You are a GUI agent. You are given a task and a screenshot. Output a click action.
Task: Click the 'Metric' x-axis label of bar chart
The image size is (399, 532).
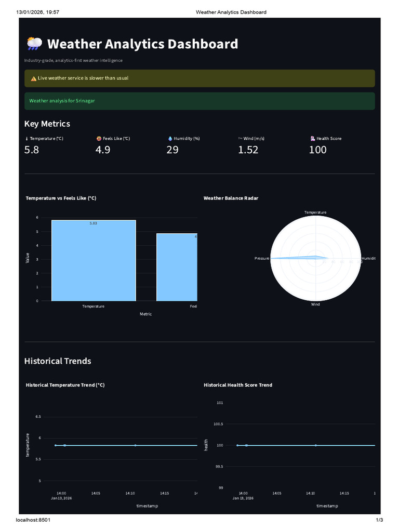point(146,314)
